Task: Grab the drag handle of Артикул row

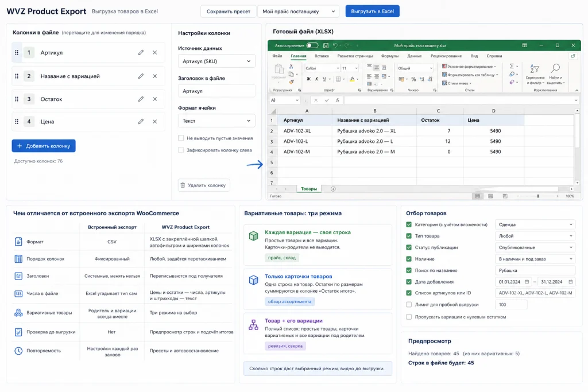Action: (17, 52)
